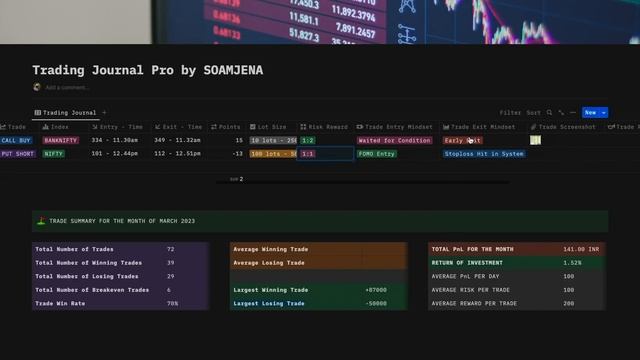
Task: Click the Total PnL value 141.00 INR
Action: point(581,249)
